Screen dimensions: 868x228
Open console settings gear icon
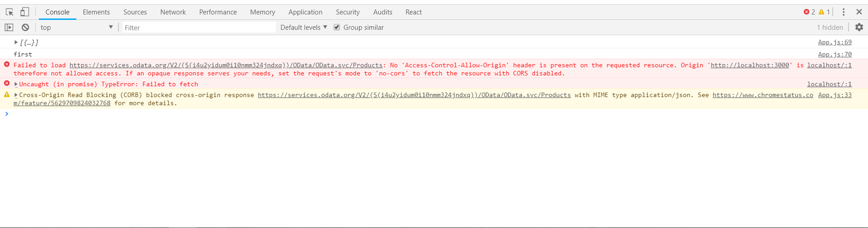point(859,28)
